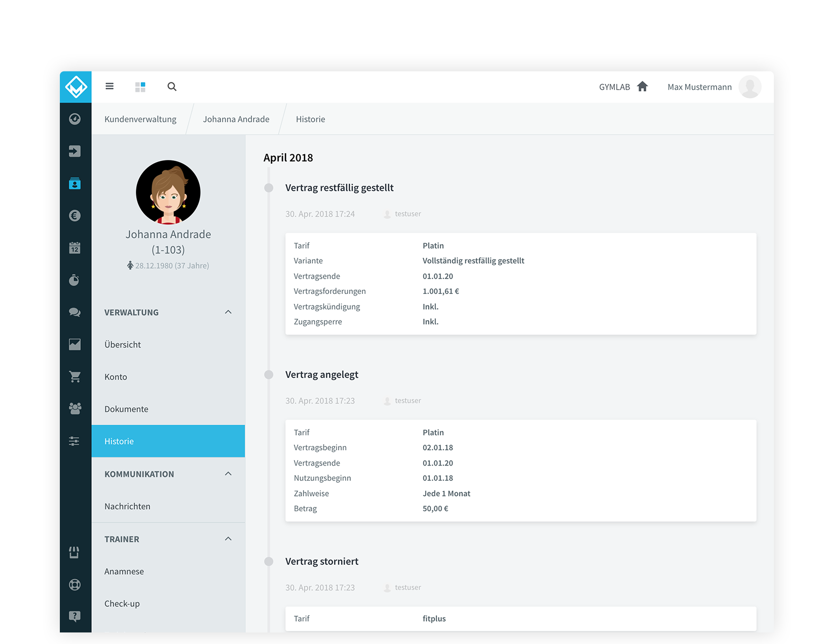Open the euro finance sidebar icon
840x644 pixels.
pyautogui.click(x=75, y=216)
